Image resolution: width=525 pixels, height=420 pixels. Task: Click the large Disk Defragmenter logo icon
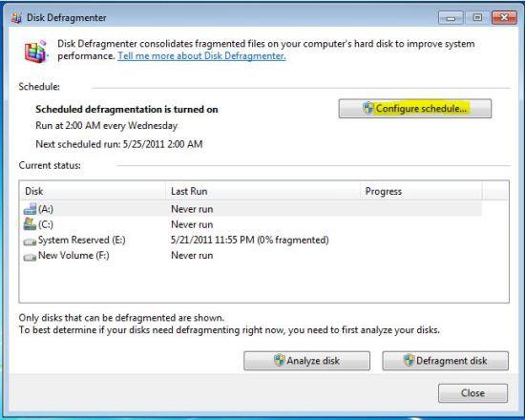point(36,51)
